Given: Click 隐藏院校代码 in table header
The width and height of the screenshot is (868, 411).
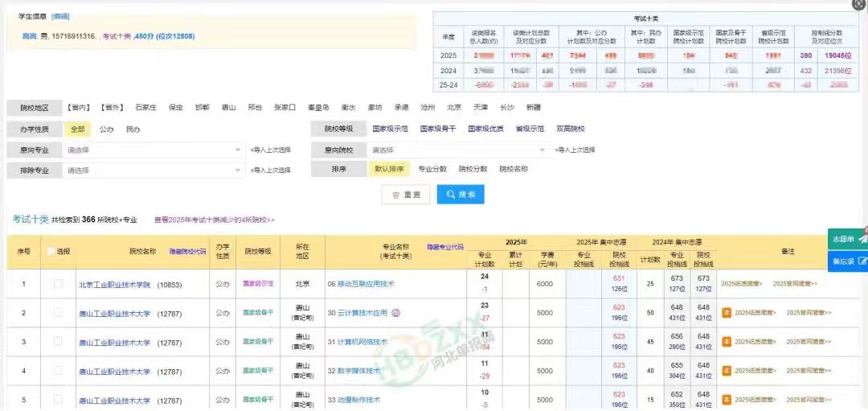Looking at the screenshot, I should tap(187, 251).
